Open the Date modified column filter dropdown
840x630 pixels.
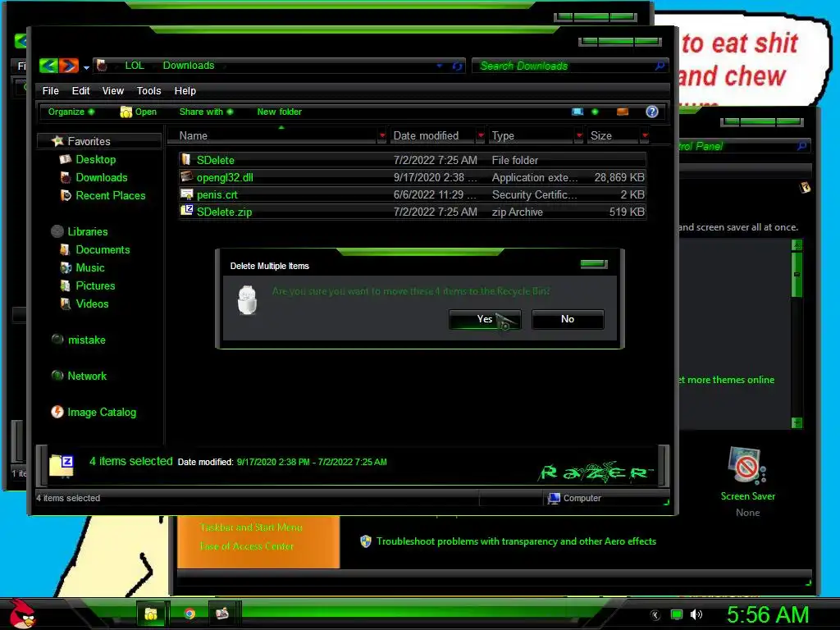point(481,135)
